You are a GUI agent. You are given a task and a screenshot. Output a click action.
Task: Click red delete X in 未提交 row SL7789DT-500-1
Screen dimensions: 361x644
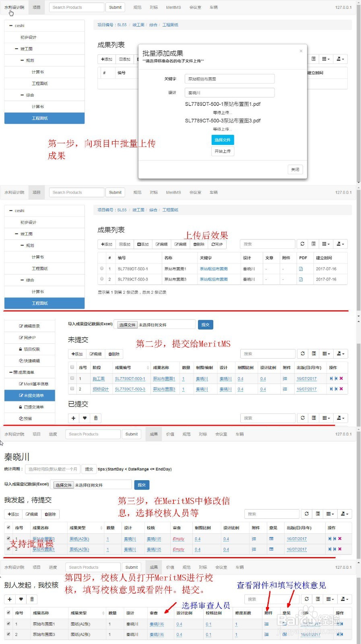coord(341,378)
